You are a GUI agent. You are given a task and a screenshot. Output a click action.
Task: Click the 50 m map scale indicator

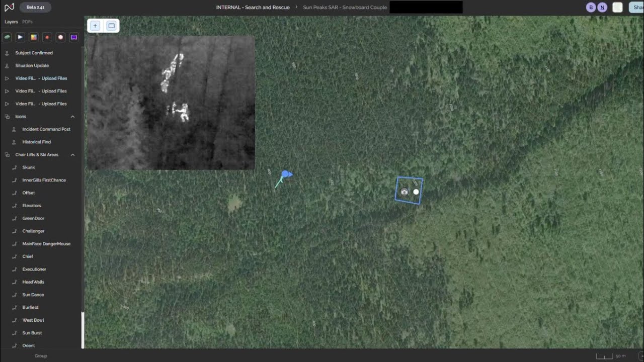pos(611,356)
